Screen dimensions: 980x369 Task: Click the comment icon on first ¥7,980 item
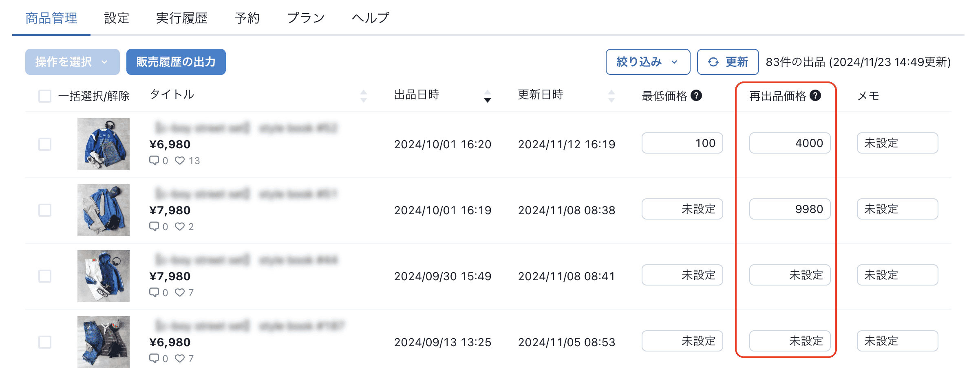(154, 226)
